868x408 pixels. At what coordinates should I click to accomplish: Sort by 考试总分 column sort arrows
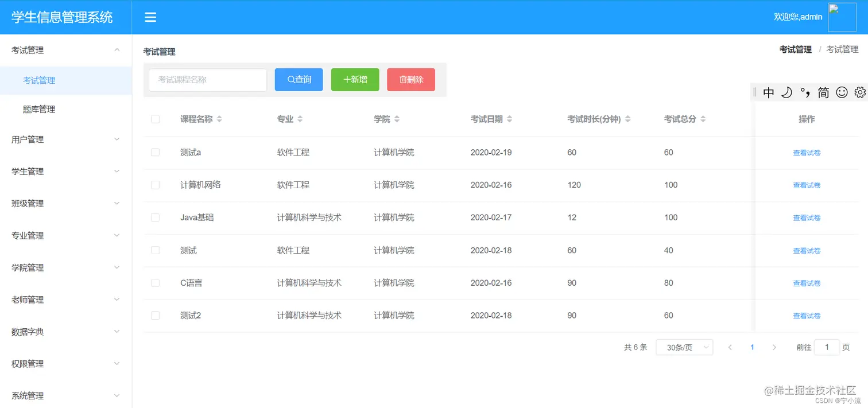[x=703, y=119]
